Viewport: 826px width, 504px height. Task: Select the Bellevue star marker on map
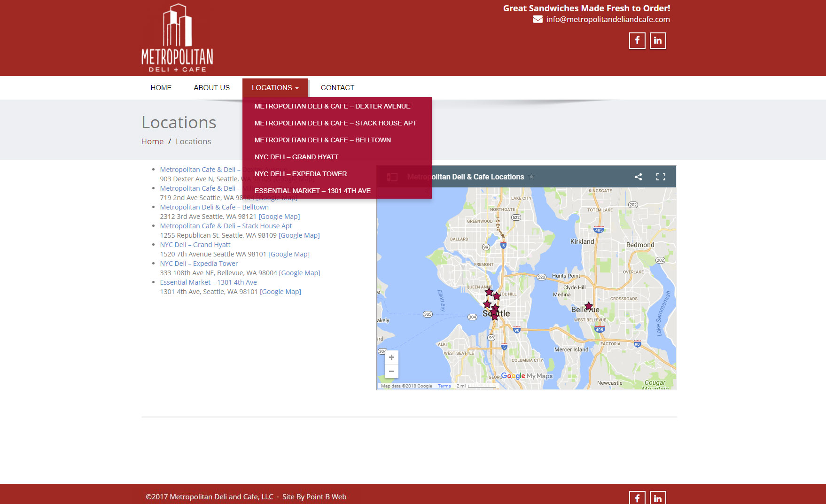(589, 306)
